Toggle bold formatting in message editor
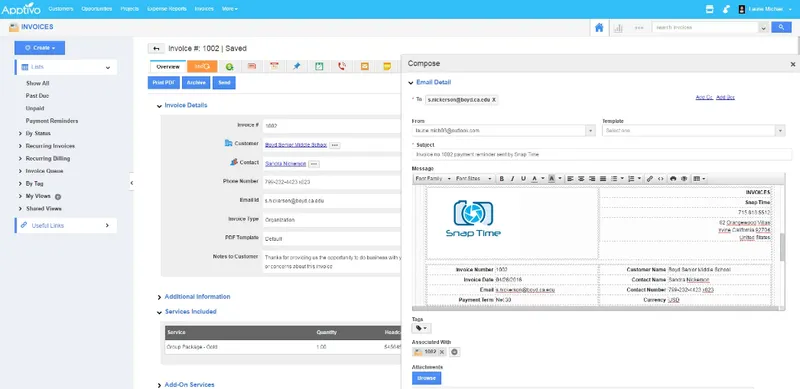 click(502, 179)
